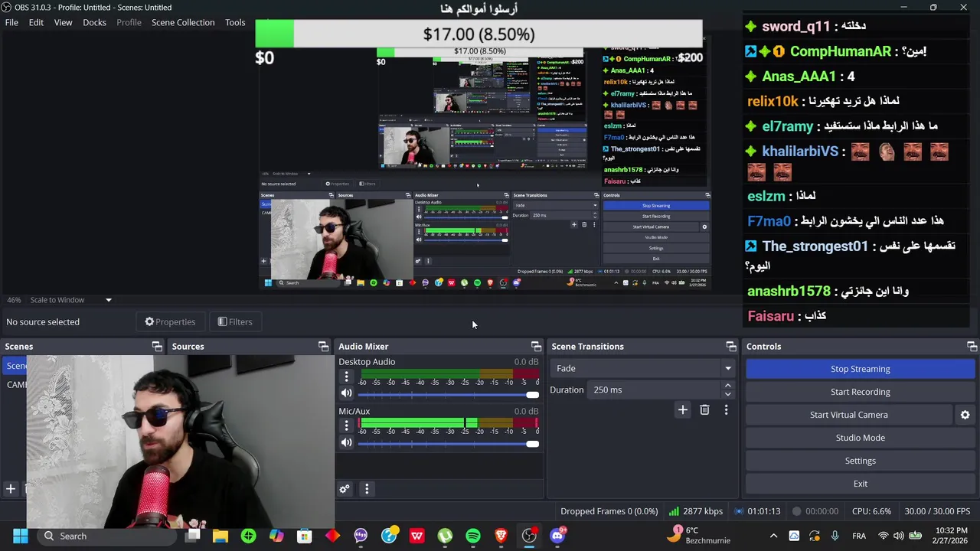Open the Docks menu

point(94,22)
